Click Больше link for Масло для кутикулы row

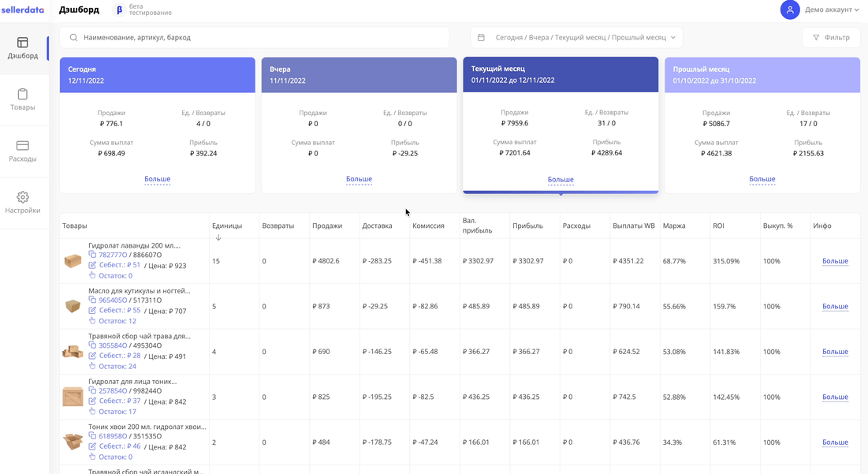coord(836,306)
